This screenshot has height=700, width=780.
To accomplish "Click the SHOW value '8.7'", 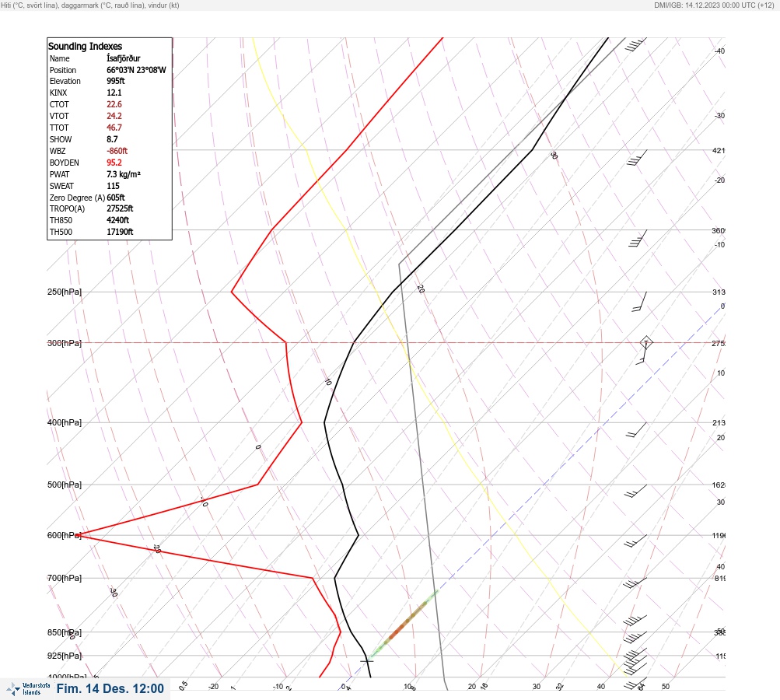I will (x=112, y=139).
